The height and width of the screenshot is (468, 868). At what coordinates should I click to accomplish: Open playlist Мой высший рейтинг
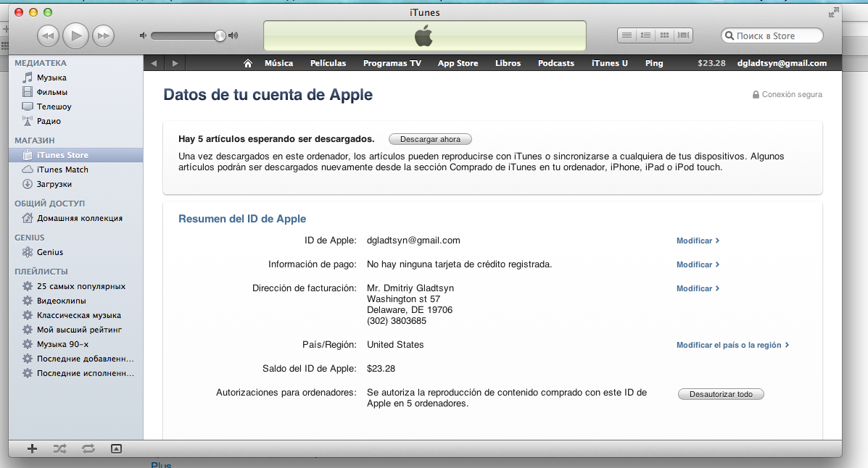[x=76, y=329]
